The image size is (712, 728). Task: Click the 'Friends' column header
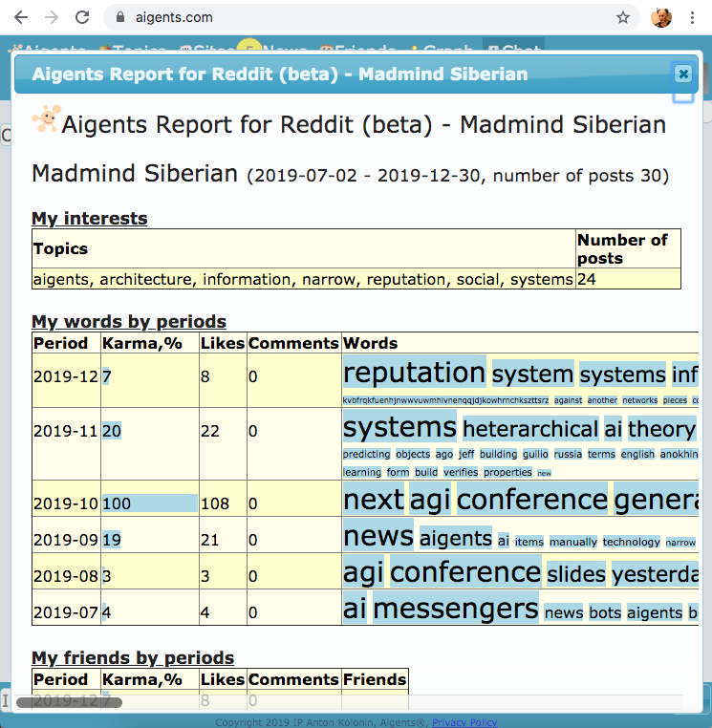[x=375, y=679]
